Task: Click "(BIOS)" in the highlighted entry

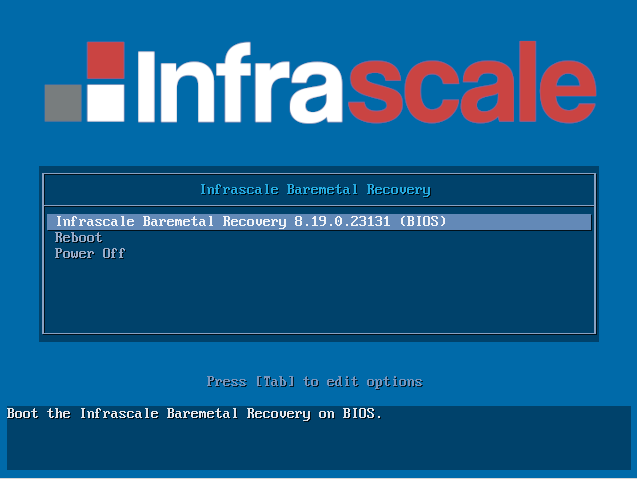Action: 421,221
